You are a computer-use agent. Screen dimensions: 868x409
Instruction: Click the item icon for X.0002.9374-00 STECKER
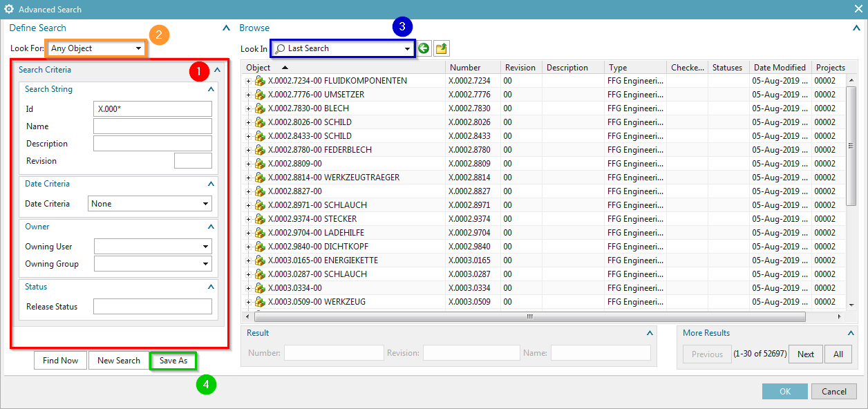point(260,219)
